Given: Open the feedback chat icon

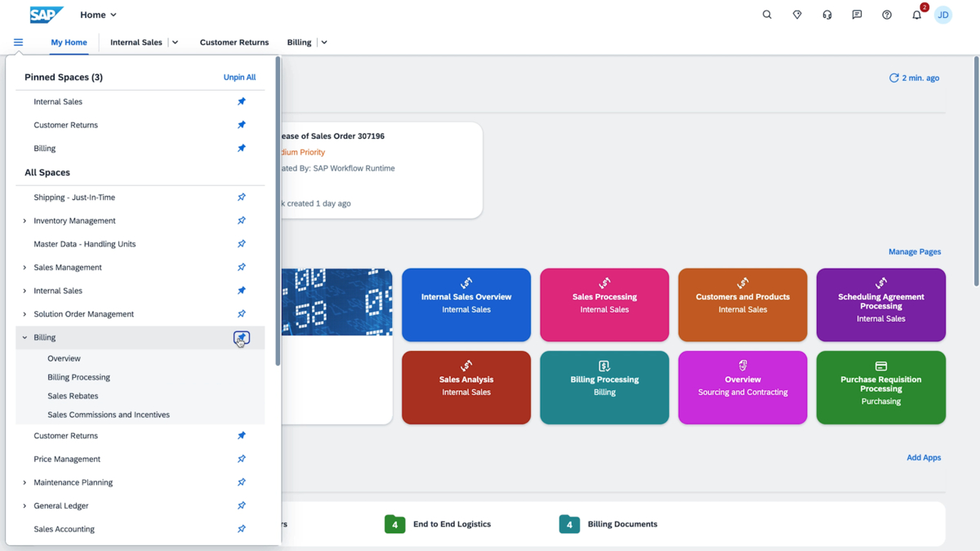Looking at the screenshot, I should [x=857, y=15].
